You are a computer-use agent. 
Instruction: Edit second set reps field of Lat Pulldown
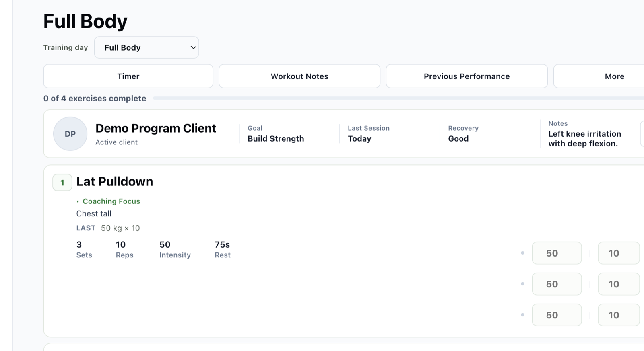(x=619, y=284)
